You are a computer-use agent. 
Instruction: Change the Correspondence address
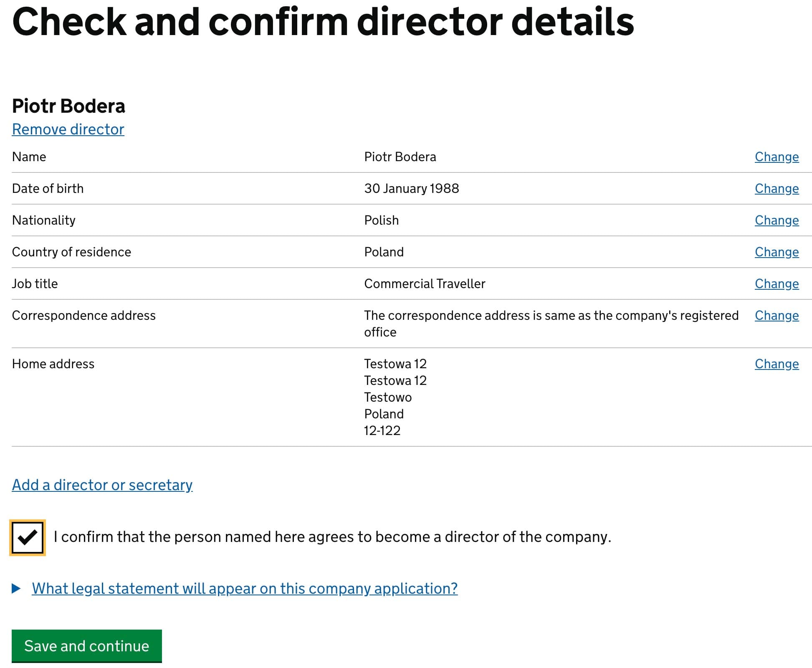click(x=777, y=316)
